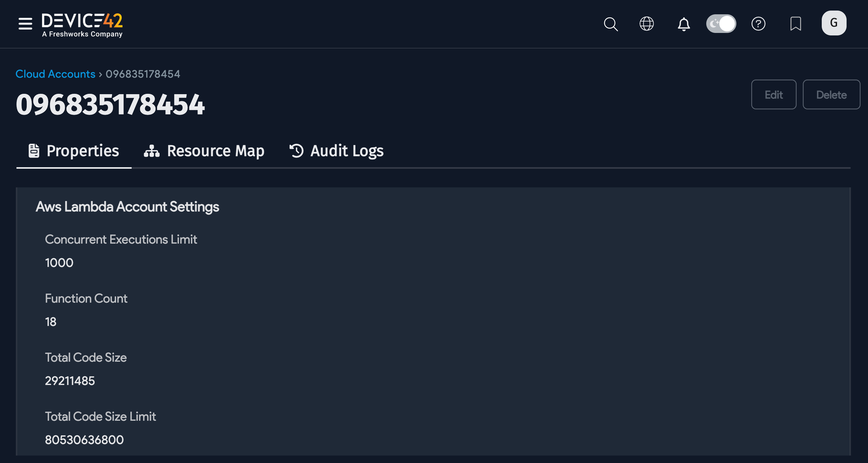Click the Audit Logs history icon
The height and width of the screenshot is (463, 868).
(296, 151)
